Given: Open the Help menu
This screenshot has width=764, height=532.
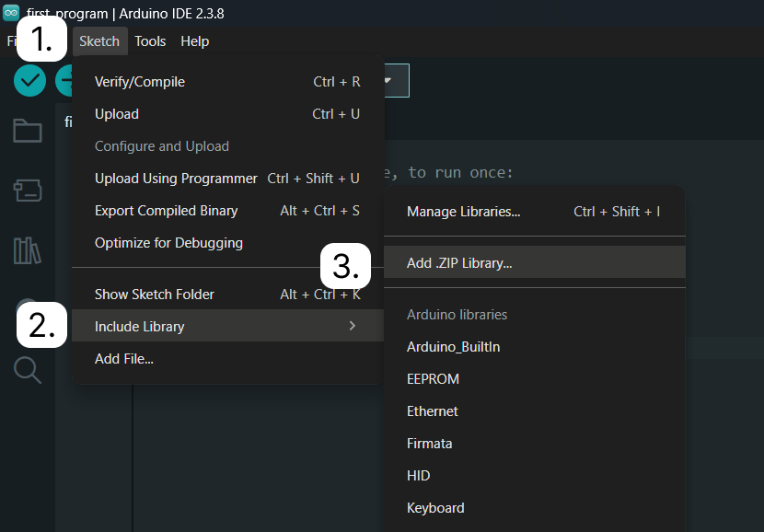Looking at the screenshot, I should (x=195, y=41).
